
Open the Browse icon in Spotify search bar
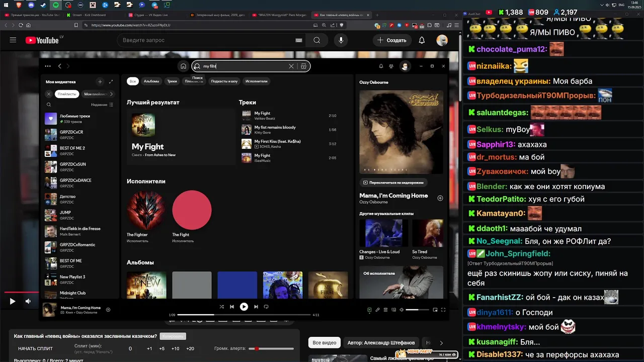point(303,66)
